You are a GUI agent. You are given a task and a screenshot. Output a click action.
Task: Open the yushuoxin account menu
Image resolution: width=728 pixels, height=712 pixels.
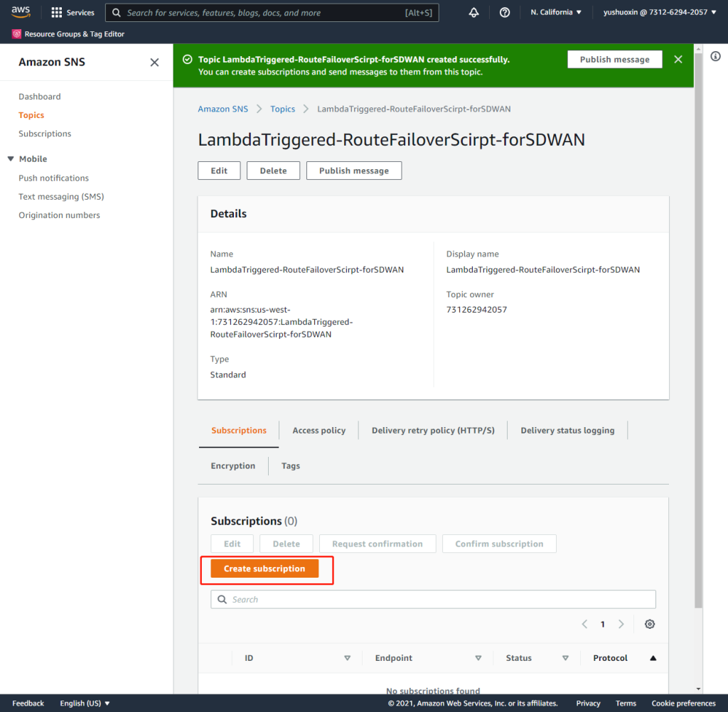click(x=660, y=13)
